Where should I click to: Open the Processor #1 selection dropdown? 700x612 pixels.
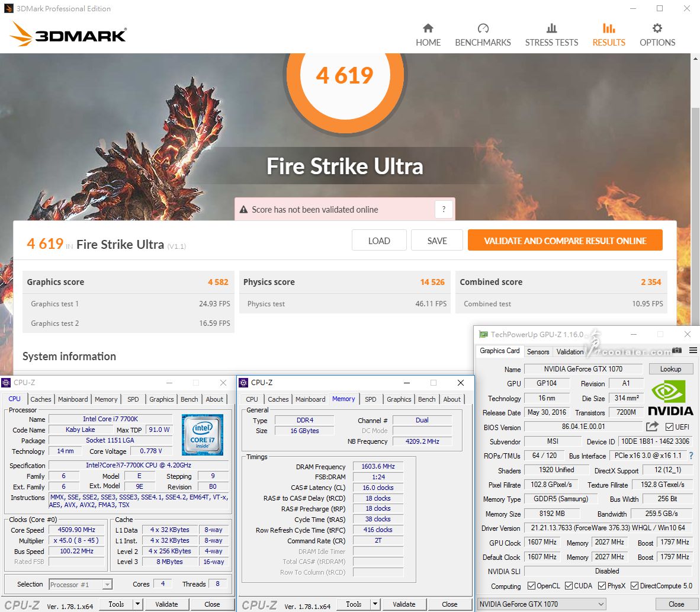[x=81, y=584]
